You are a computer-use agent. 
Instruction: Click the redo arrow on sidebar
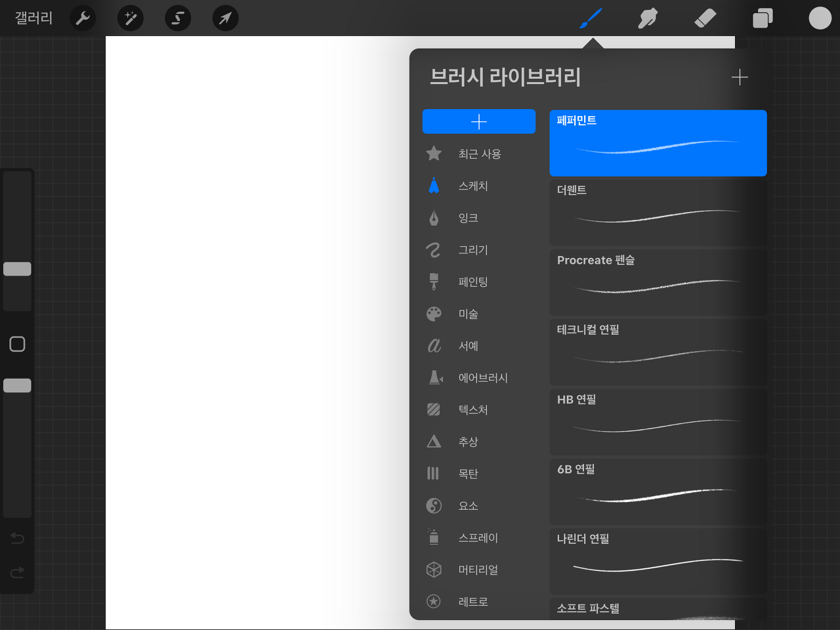point(17,572)
